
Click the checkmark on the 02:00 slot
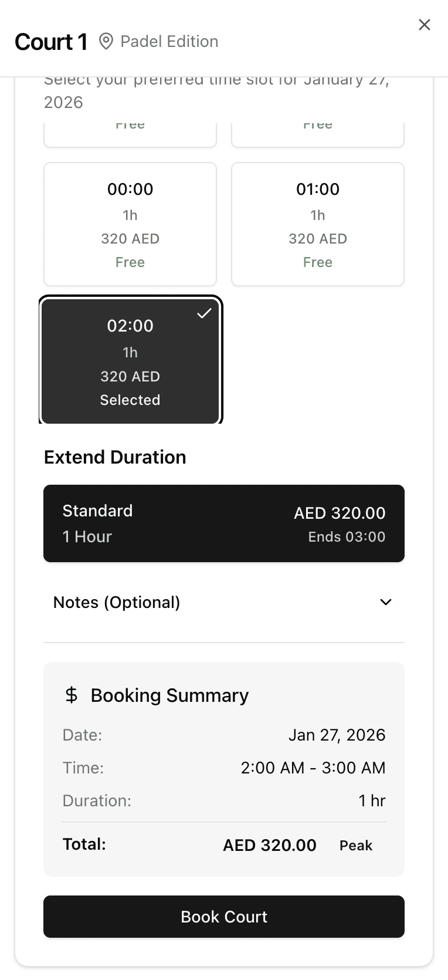pyautogui.click(x=204, y=313)
